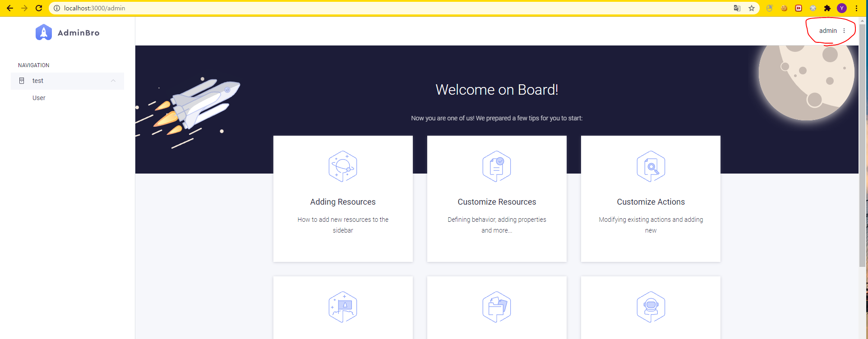The width and height of the screenshot is (868, 339).
Task: Open the admin user menu dots
Action: click(844, 31)
